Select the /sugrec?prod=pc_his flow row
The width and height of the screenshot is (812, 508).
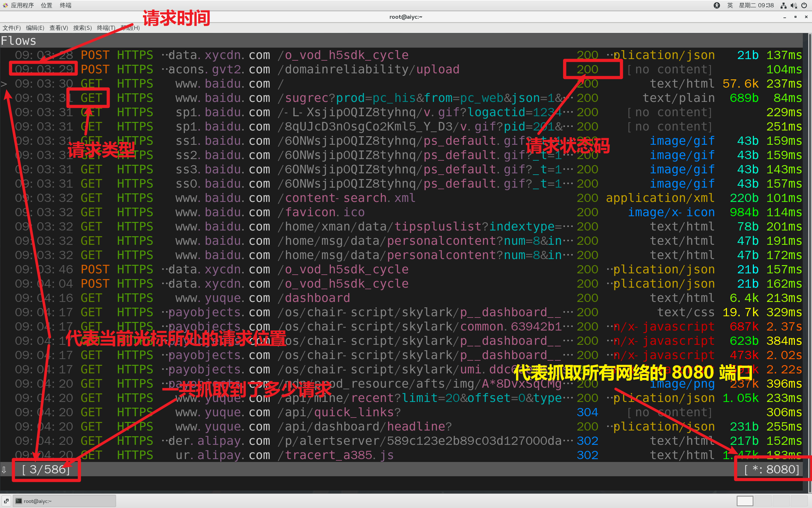(x=401, y=98)
